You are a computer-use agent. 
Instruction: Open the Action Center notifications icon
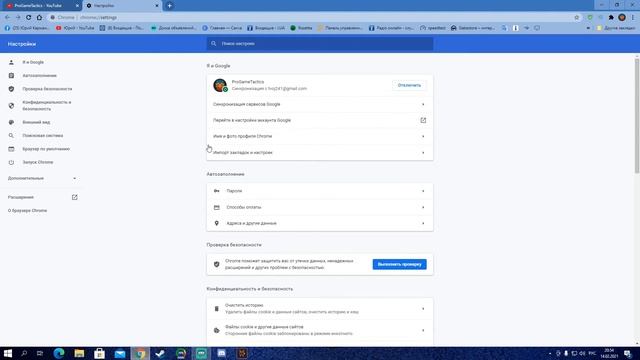coord(628,353)
